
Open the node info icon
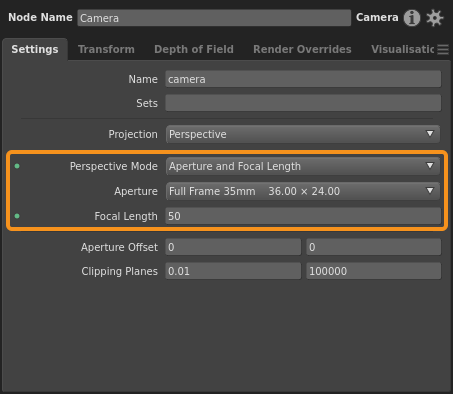pyautogui.click(x=412, y=18)
